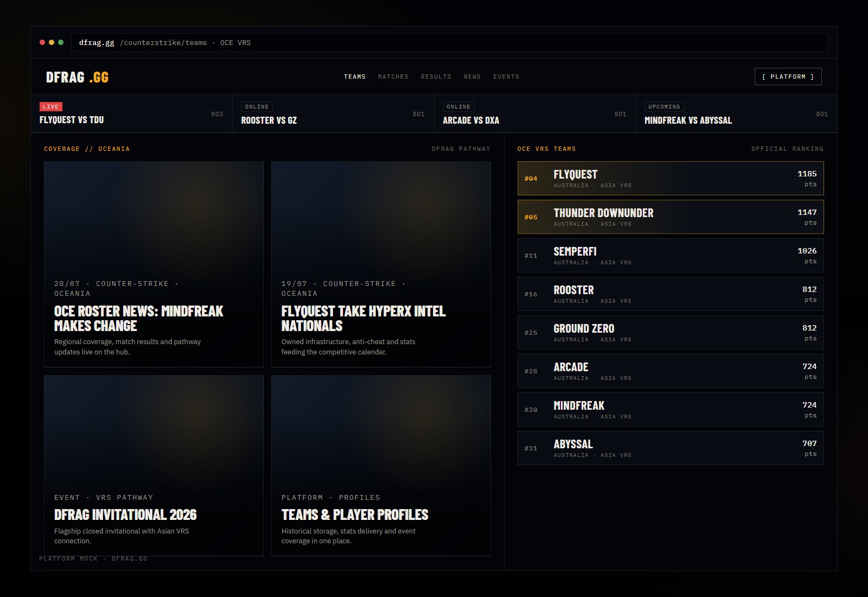Viewport: 868px width, 597px height.
Task: Click the DFRAG PATHWAY label
Action: (x=461, y=149)
